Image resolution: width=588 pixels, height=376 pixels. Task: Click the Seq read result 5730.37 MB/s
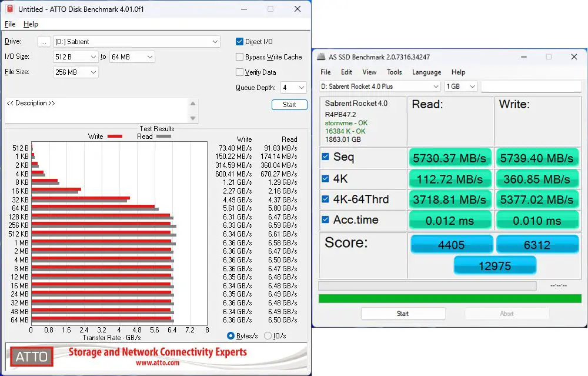pos(450,158)
